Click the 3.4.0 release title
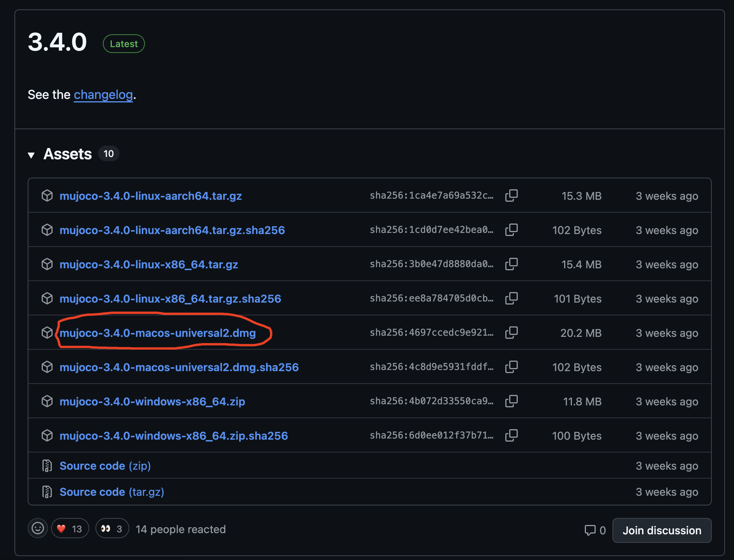This screenshot has height=560, width=734. coord(57,42)
